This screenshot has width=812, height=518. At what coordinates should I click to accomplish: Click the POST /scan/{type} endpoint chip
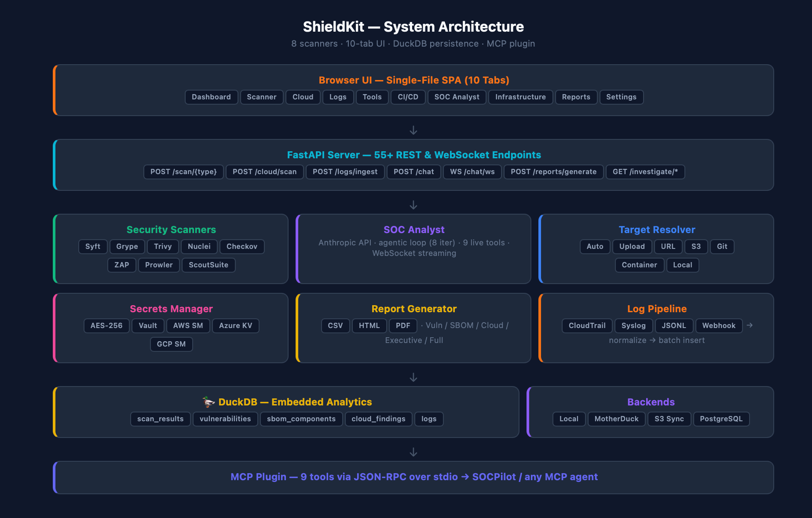coord(183,172)
